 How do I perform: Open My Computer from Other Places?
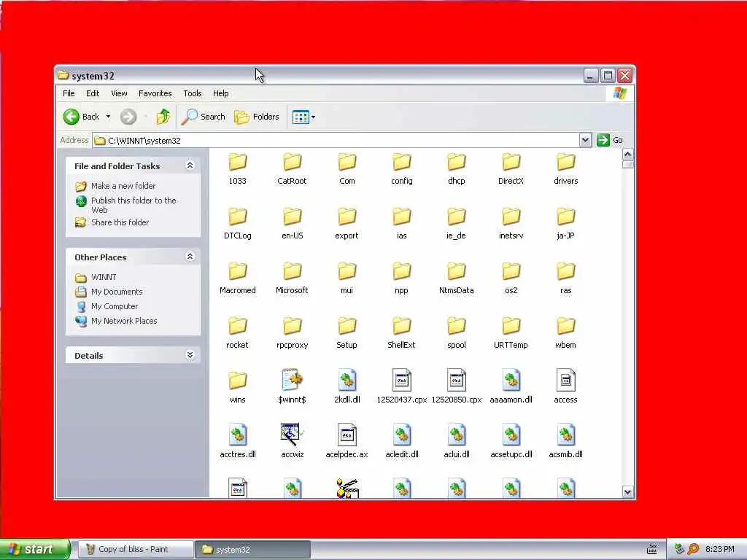pyautogui.click(x=115, y=306)
